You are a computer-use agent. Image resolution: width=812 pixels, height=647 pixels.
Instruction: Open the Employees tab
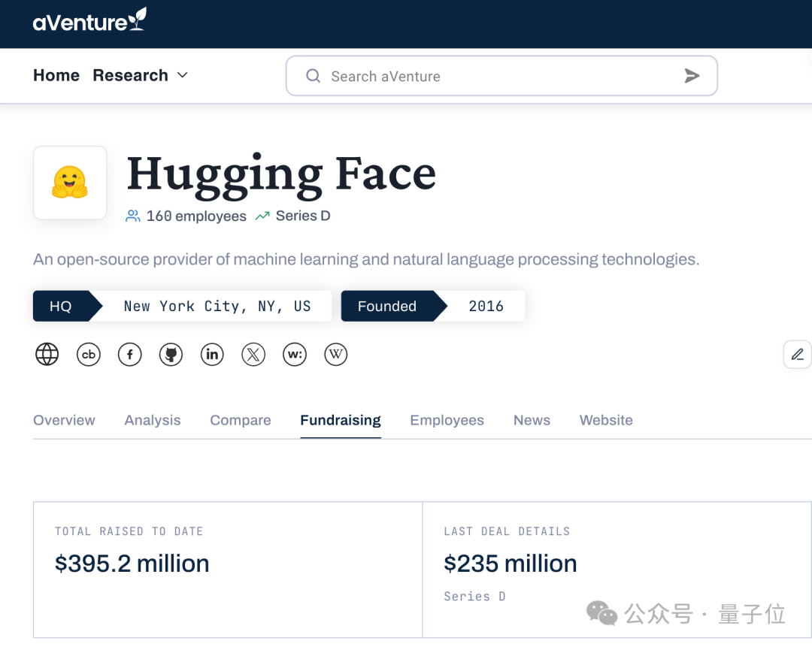click(447, 420)
